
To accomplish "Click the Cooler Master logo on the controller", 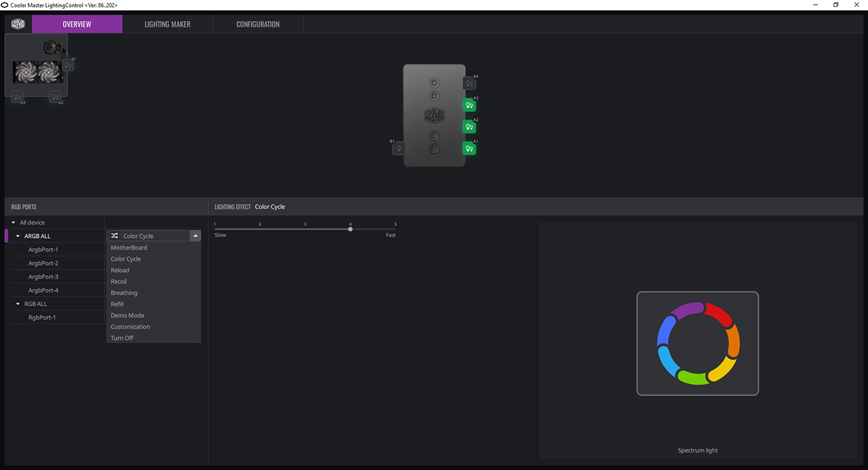I will coord(435,115).
